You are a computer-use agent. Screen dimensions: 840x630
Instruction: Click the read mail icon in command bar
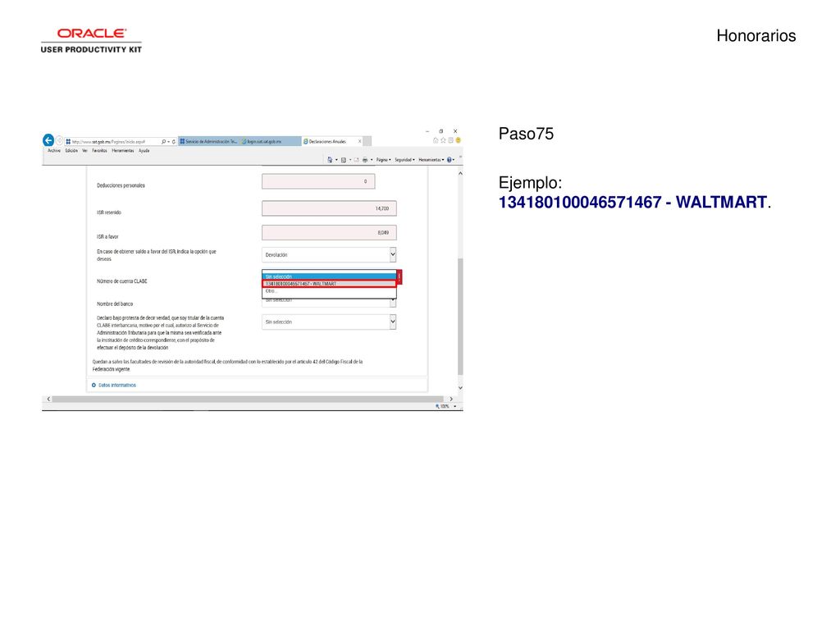pyautogui.click(x=356, y=160)
